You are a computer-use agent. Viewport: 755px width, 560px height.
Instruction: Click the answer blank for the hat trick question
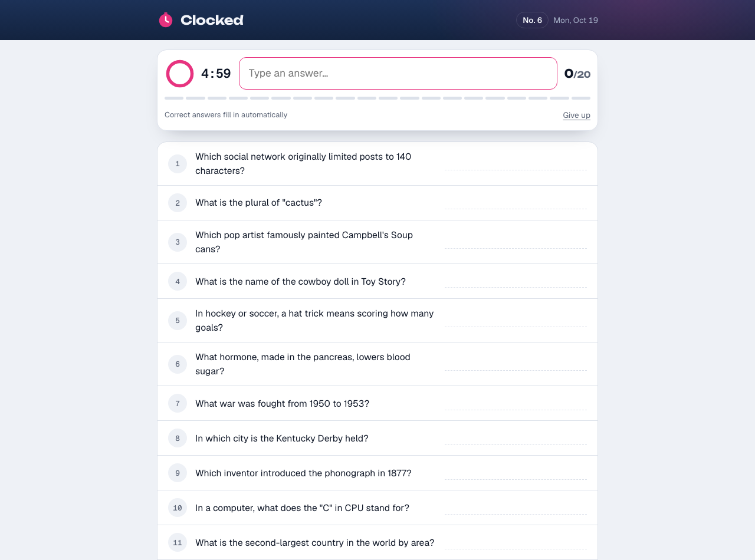[x=516, y=320]
